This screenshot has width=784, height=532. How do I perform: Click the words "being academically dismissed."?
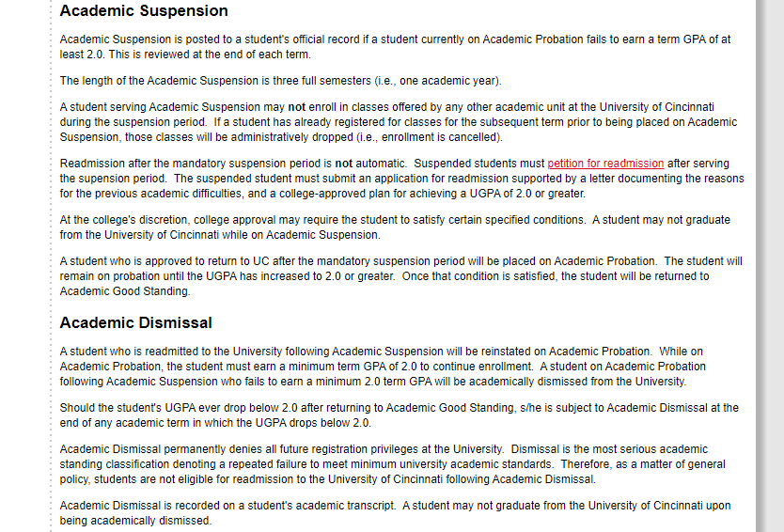(135, 521)
